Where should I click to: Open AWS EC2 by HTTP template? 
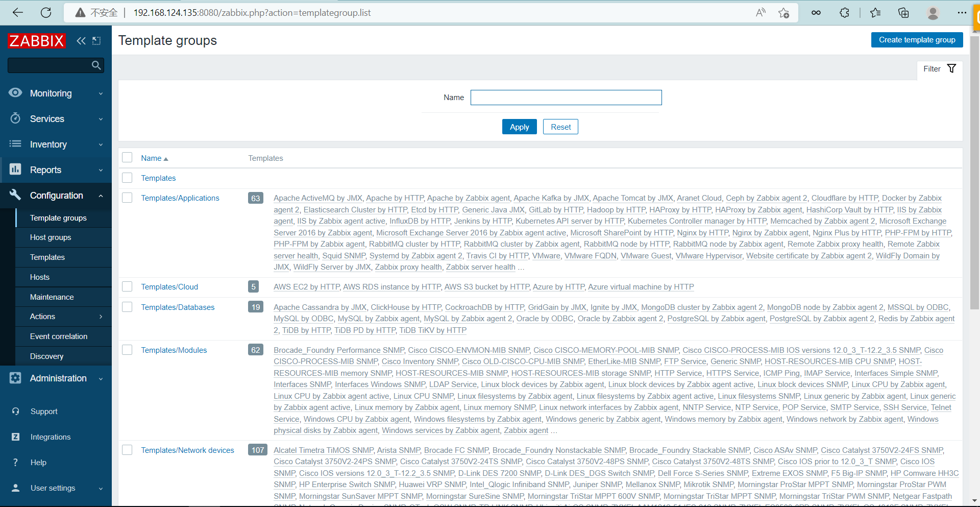click(x=307, y=287)
